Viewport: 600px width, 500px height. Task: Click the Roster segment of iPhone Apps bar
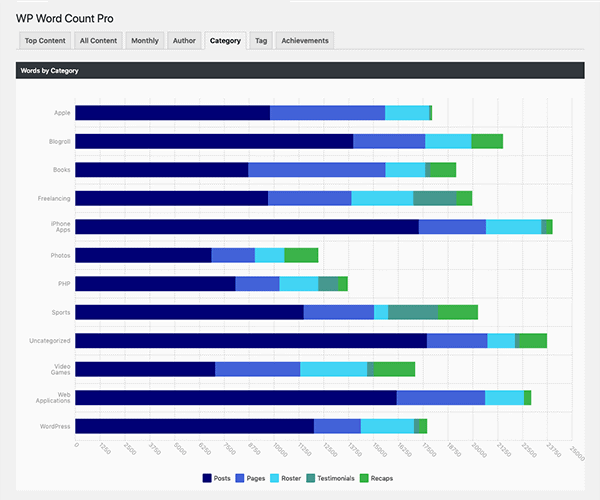[514, 227]
